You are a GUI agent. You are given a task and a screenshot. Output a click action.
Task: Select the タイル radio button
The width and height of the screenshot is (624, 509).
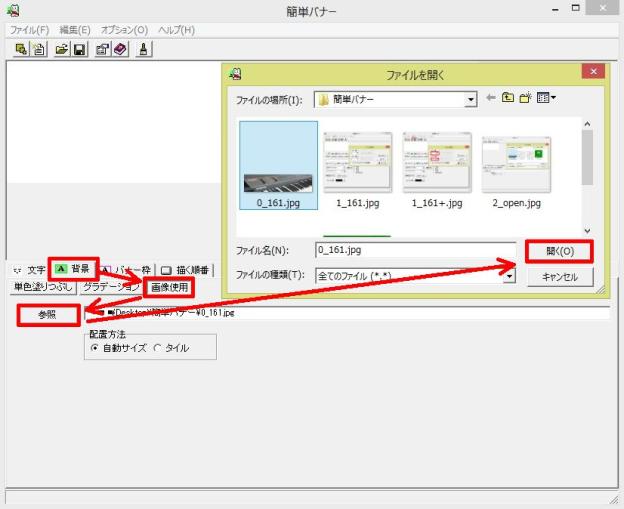[x=157, y=348]
